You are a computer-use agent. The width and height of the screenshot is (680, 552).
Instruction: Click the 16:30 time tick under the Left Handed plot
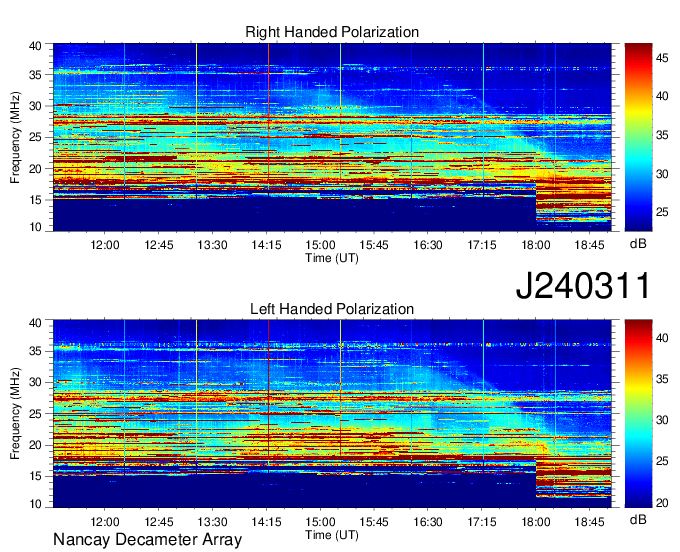point(428,522)
